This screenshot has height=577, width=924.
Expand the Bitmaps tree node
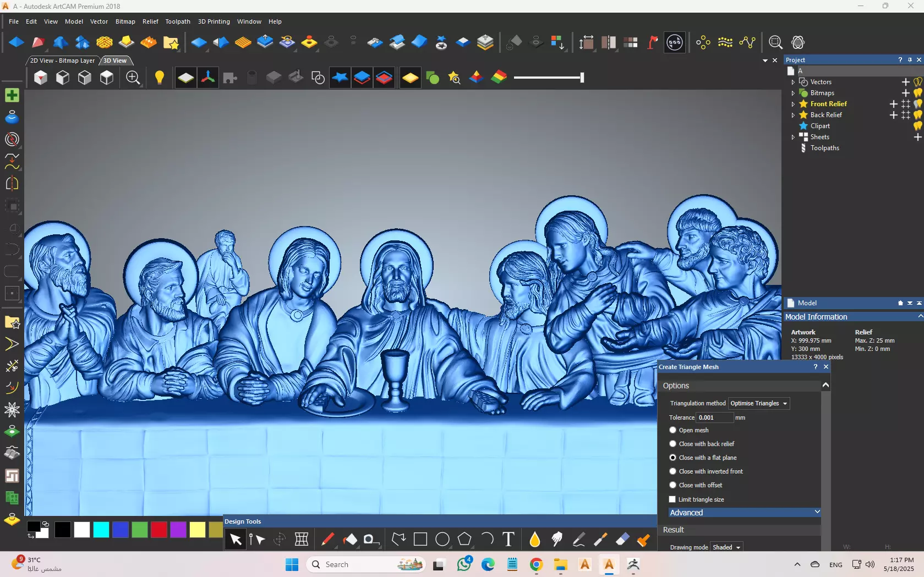click(x=793, y=93)
